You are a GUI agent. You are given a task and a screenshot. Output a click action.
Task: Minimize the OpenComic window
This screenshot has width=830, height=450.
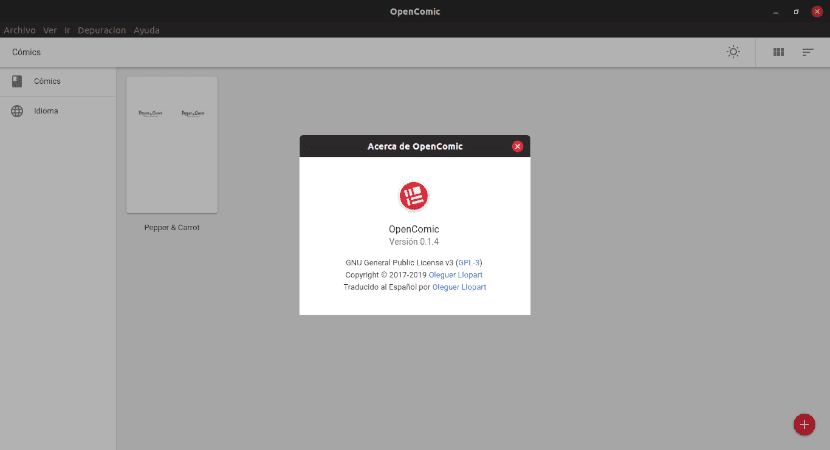click(x=775, y=12)
